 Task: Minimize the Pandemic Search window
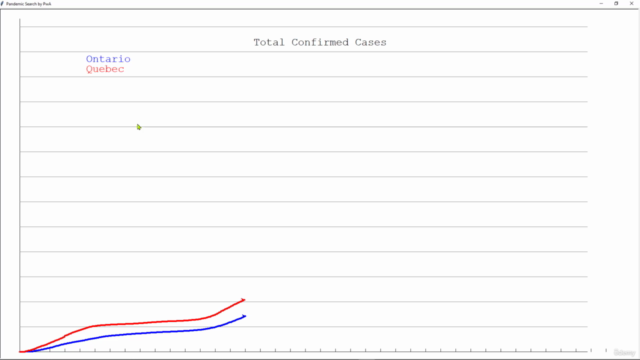click(601, 3)
